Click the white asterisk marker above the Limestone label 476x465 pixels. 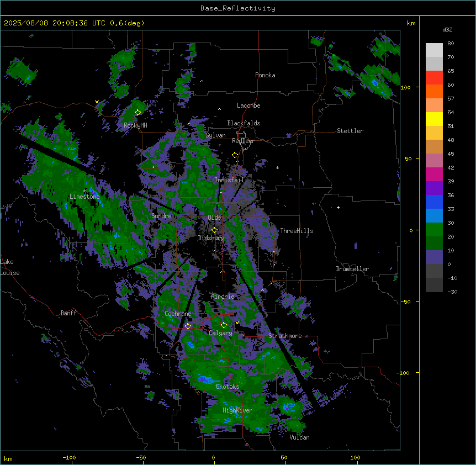point(84,191)
